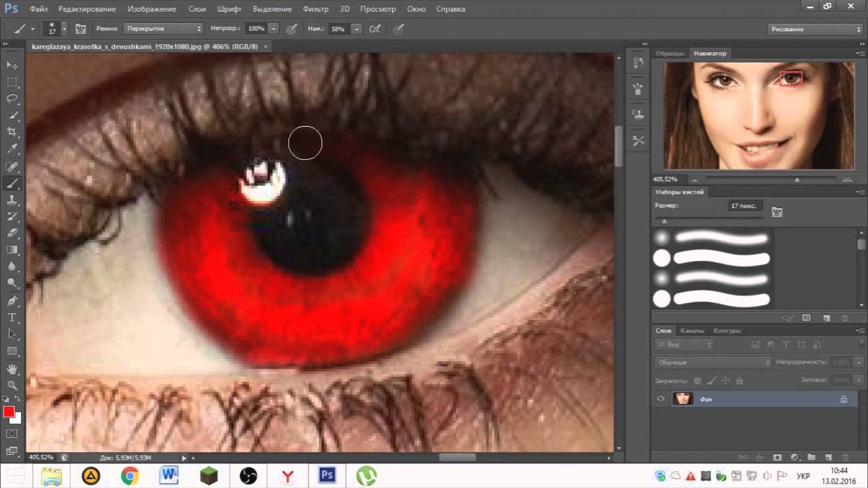The width and height of the screenshot is (868, 488).
Task: Open the Рисование workspace dropdown
Action: pyautogui.click(x=815, y=29)
